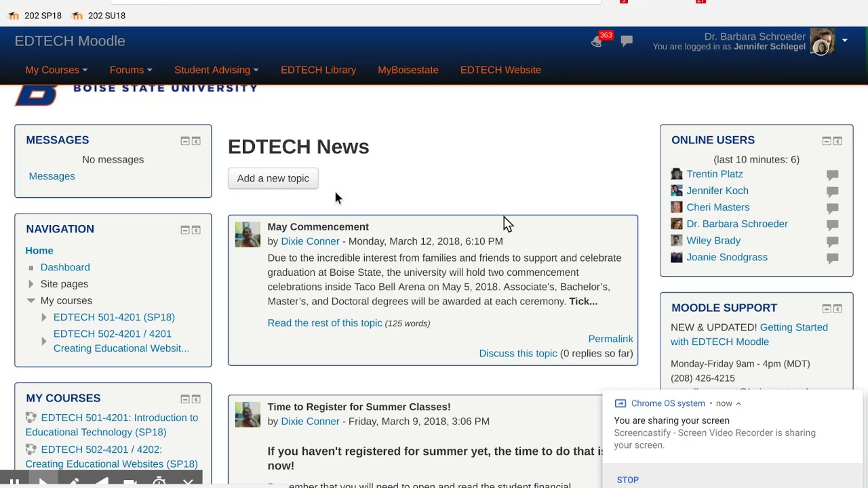Open Read the rest of this topic
The image size is (868, 488).
[325, 323]
